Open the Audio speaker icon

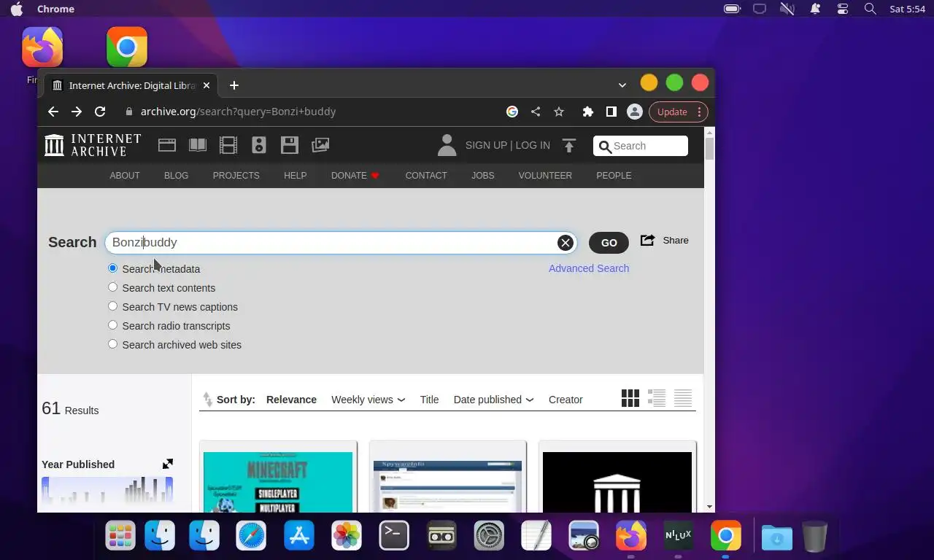[x=259, y=145]
